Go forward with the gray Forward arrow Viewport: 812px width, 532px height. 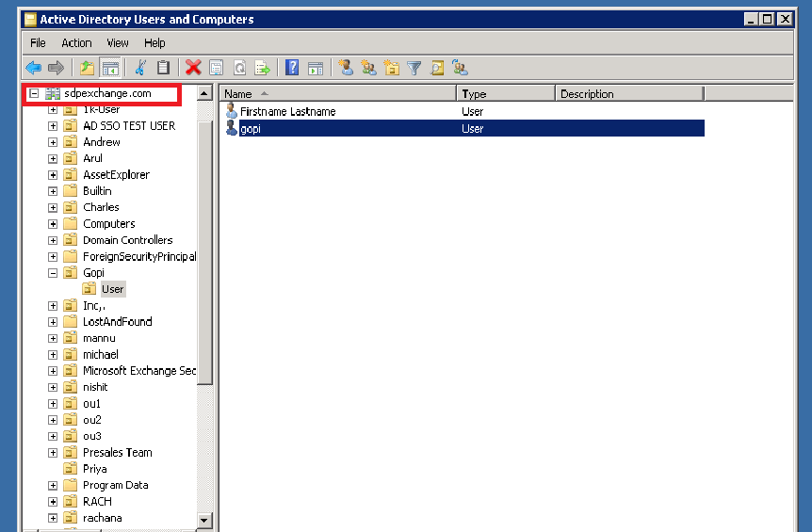(56, 68)
